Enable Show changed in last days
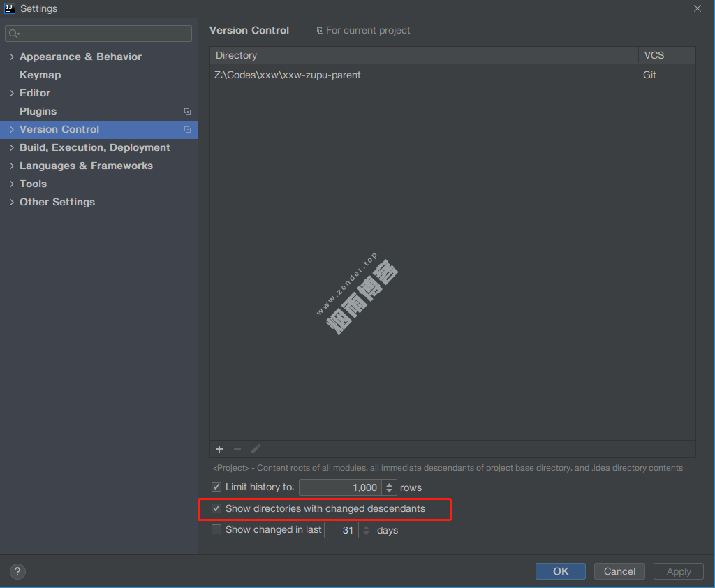The image size is (715, 588). pyautogui.click(x=216, y=529)
